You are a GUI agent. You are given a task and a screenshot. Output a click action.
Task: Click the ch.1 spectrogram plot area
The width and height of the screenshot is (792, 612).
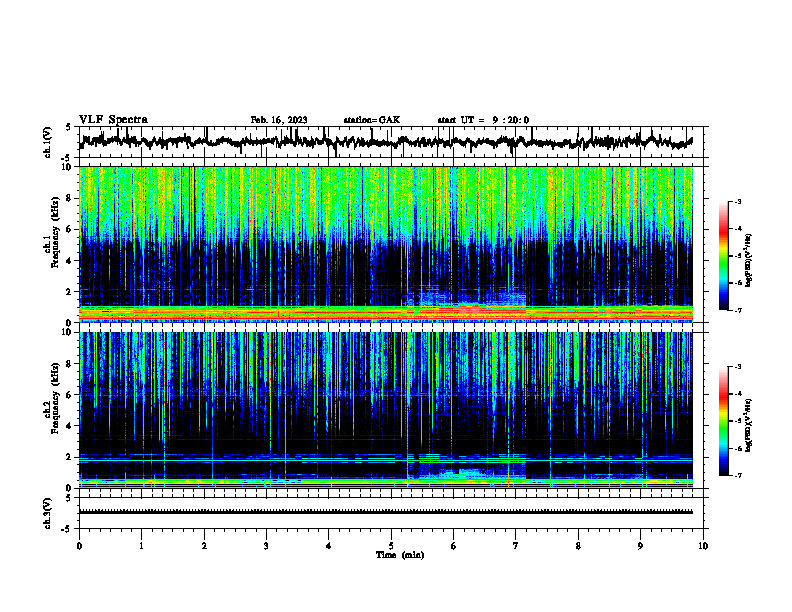point(386,244)
